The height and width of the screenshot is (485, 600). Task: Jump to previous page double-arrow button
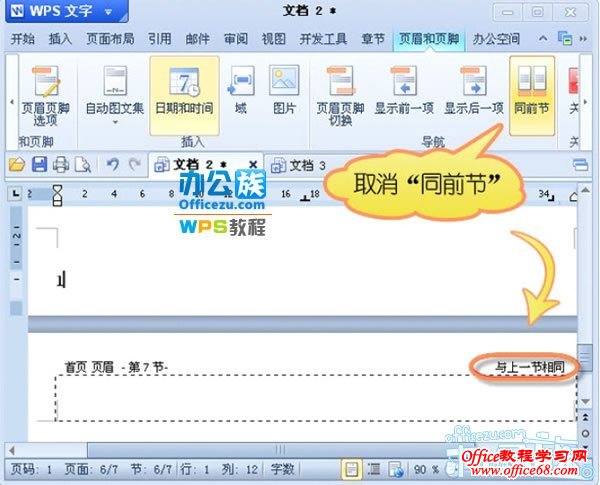click(585, 417)
